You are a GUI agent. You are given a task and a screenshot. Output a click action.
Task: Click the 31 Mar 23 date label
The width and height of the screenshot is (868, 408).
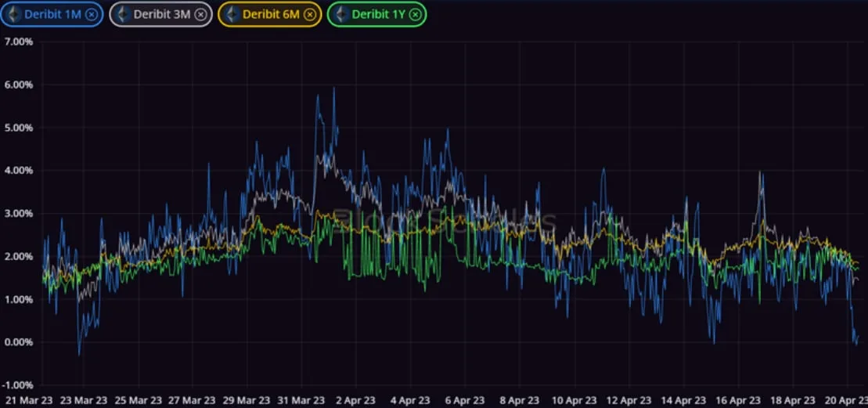pos(301,400)
